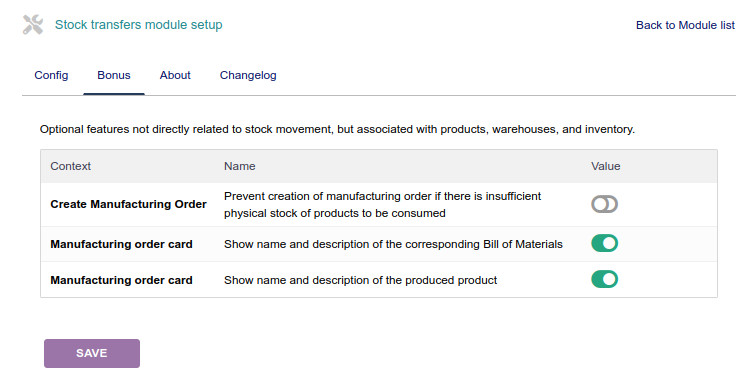749x384 pixels.
Task: Go back to Module list
Action: click(x=685, y=25)
